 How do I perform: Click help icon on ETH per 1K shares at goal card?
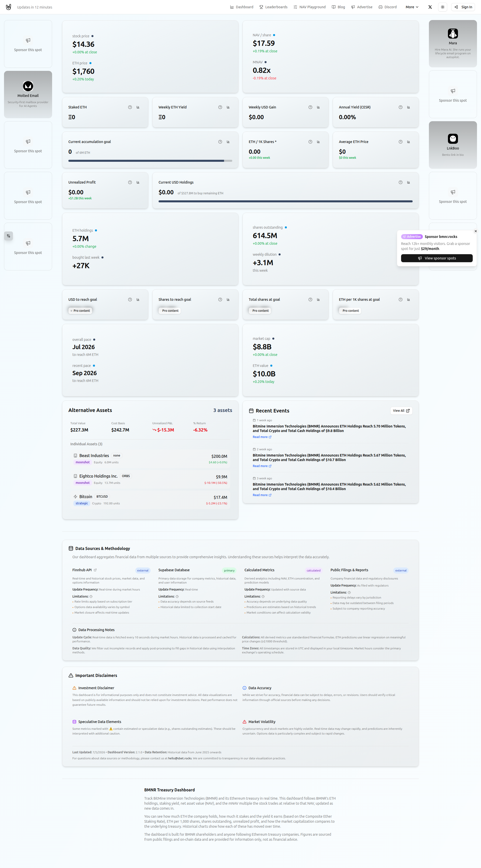[x=400, y=300]
